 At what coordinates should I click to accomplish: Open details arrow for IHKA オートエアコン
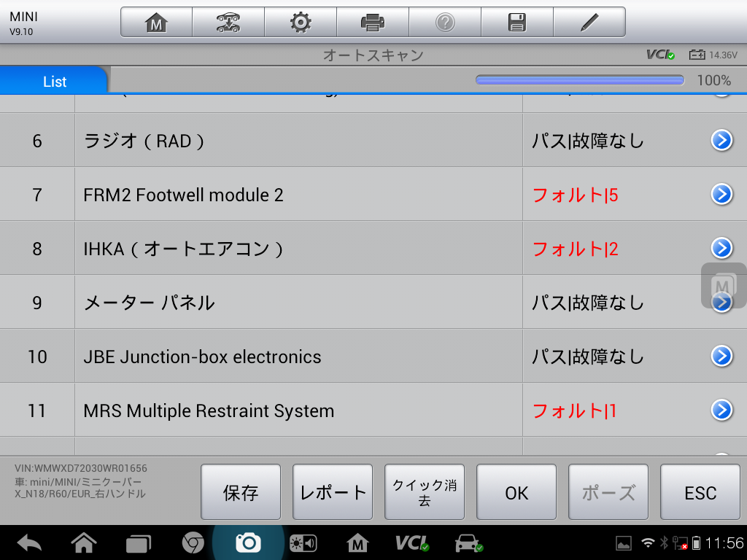[721, 248]
